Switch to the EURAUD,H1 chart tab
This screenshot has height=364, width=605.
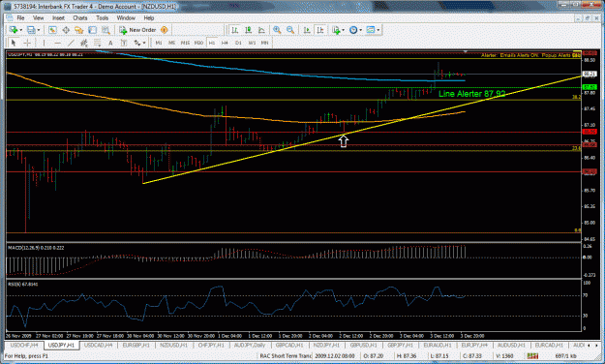pos(438,345)
